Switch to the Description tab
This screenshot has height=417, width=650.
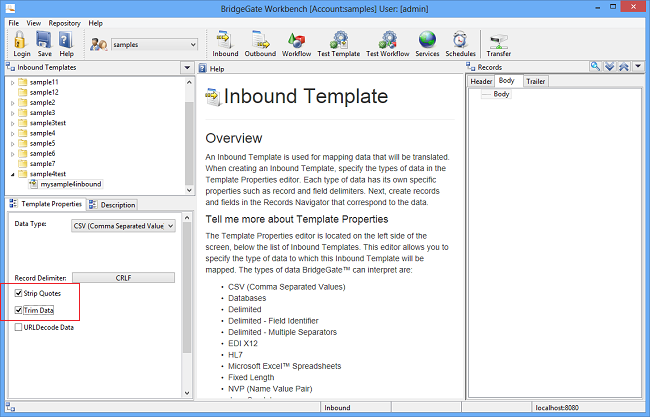click(112, 205)
